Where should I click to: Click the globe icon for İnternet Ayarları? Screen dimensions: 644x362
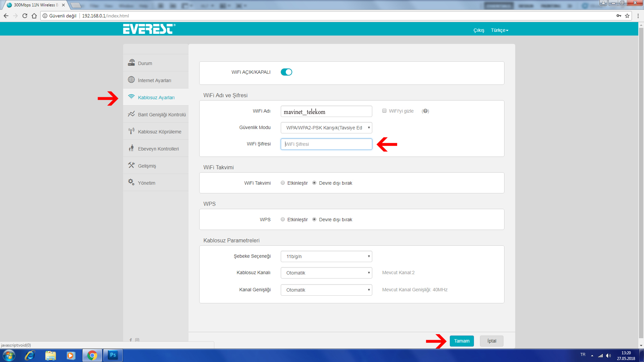coord(131,80)
